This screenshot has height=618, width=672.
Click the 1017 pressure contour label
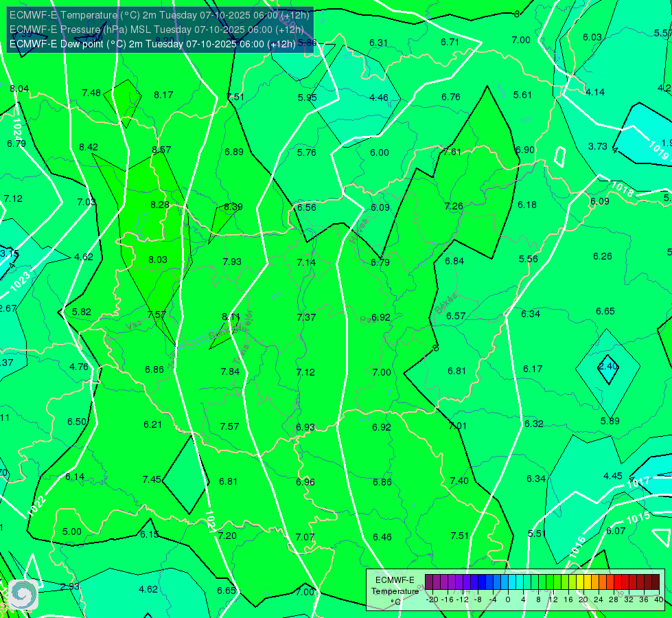pyautogui.click(x=638, y=483)
